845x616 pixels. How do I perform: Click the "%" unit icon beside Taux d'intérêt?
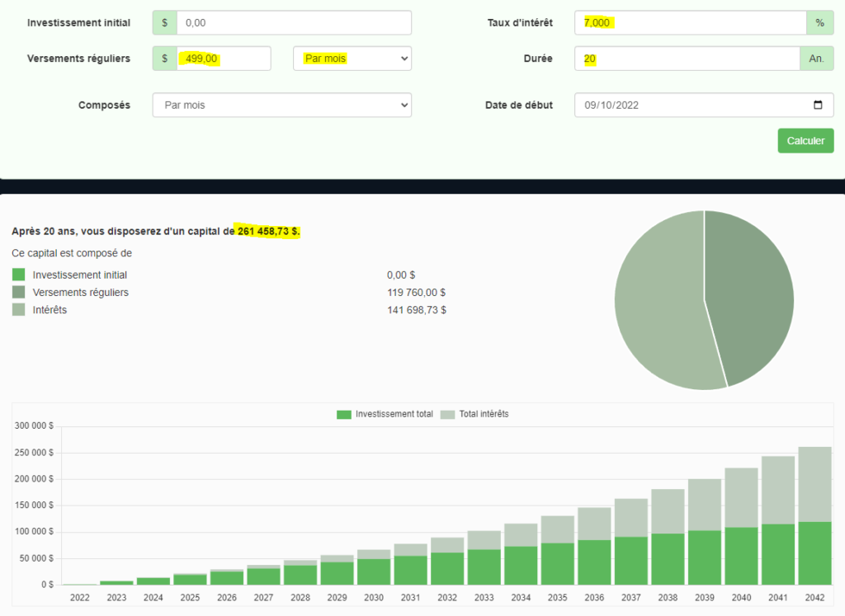(820, 22)
